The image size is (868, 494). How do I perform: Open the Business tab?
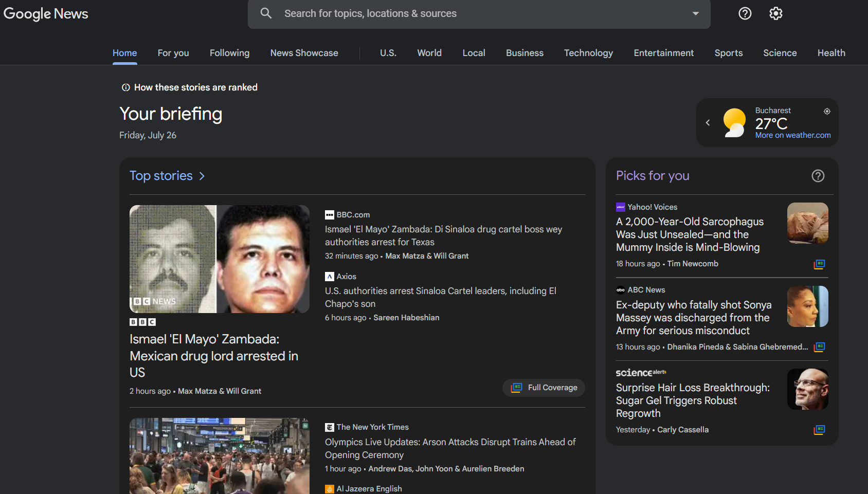click(x=525, y=53)
